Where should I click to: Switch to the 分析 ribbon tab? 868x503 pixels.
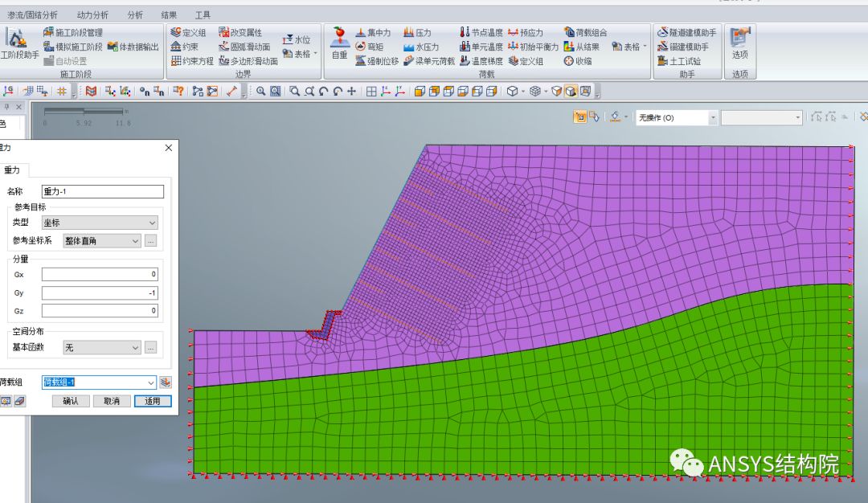135,15
